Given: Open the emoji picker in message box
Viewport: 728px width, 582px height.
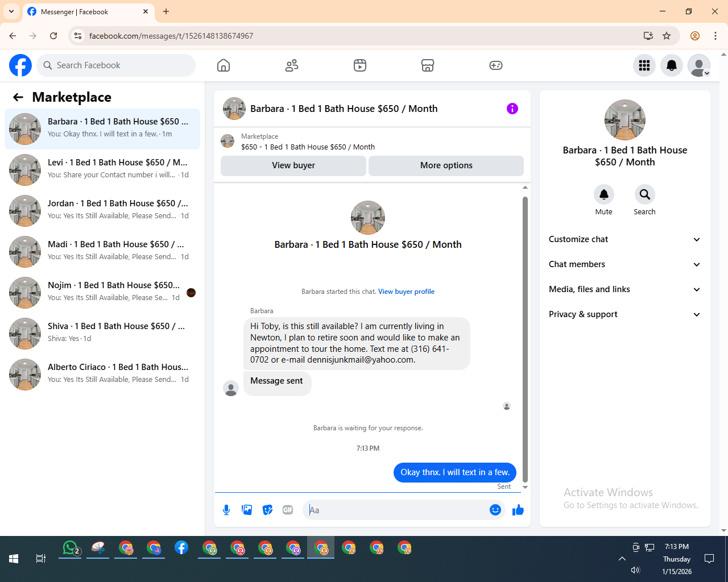Looking at the screenshot, I should pos(495,510).
